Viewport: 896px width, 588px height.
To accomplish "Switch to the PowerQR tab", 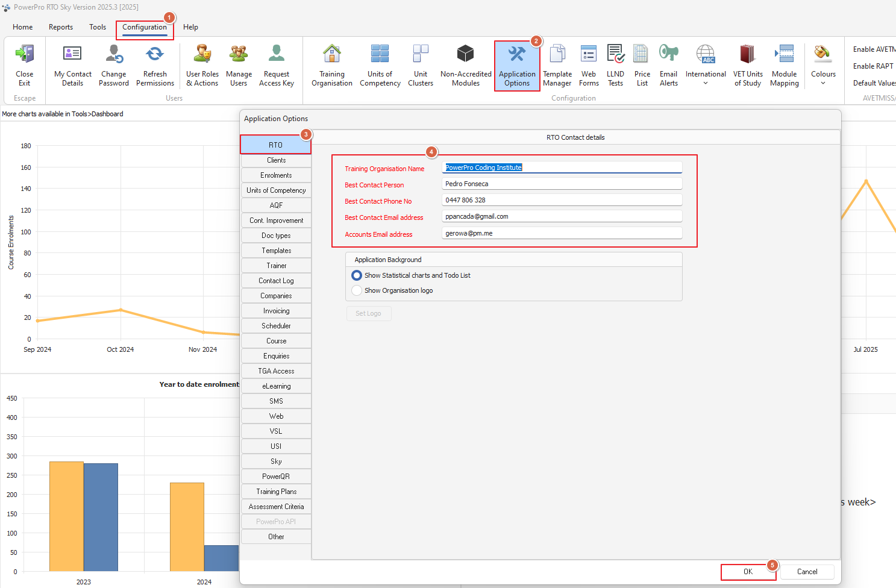I will point(277,477).
